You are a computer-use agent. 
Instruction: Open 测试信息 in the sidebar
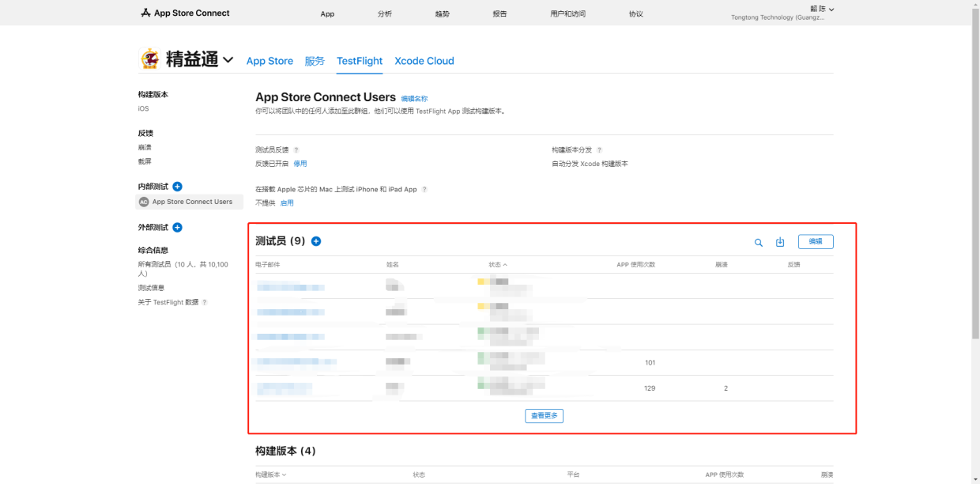point(151,288)
